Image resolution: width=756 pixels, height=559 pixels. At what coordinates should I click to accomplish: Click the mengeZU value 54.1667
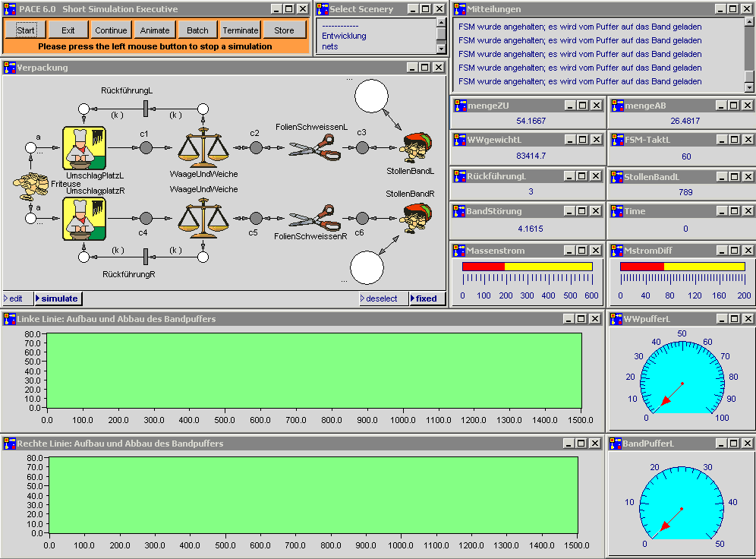point(531,121)
